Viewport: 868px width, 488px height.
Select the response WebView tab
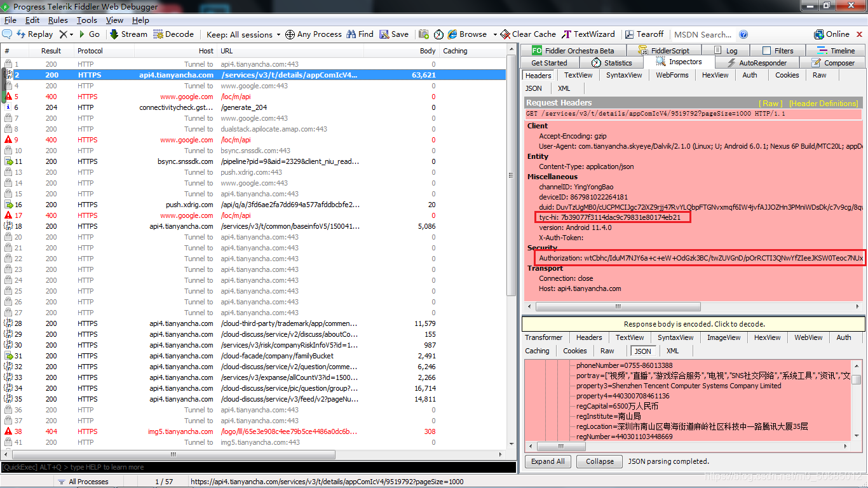point(808,337)
